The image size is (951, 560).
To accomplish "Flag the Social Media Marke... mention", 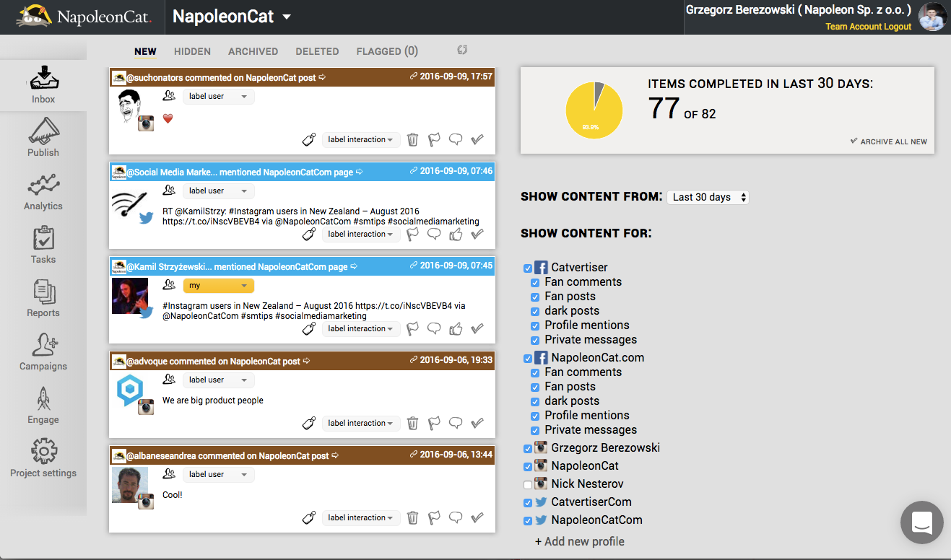I will (412, 234).
